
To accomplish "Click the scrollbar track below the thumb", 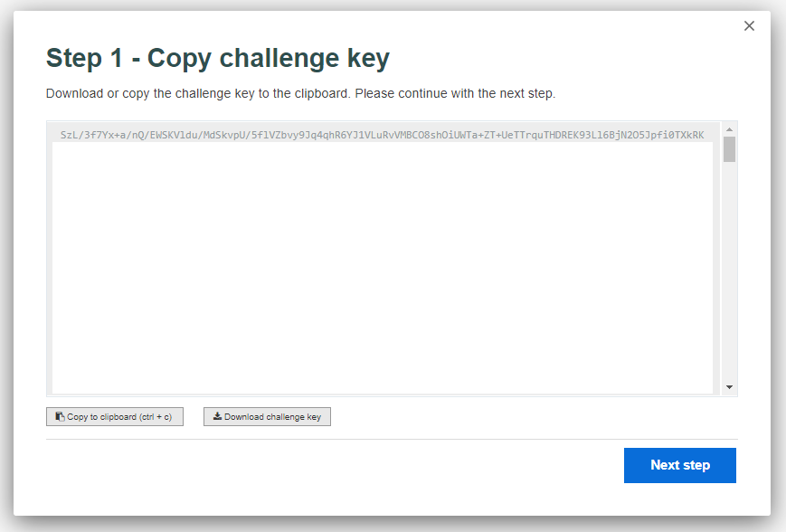I will point(729,271).
